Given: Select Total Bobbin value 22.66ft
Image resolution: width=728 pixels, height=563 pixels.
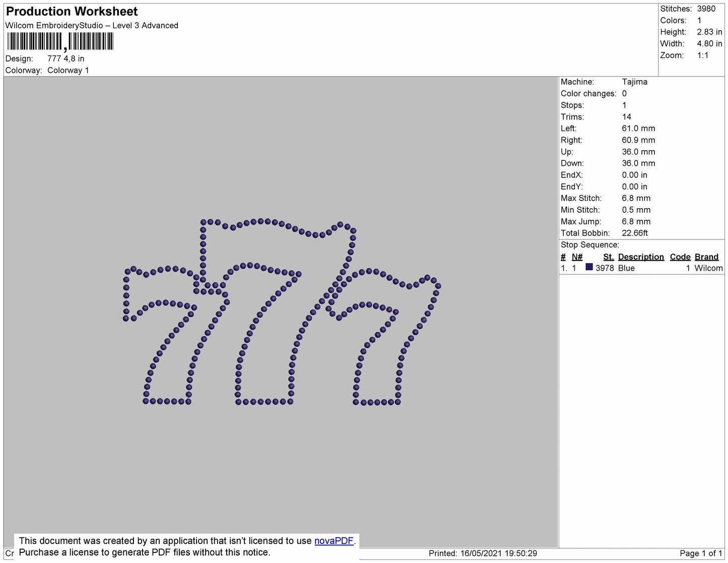Looking at the screenshot, I should click(635, 233).
